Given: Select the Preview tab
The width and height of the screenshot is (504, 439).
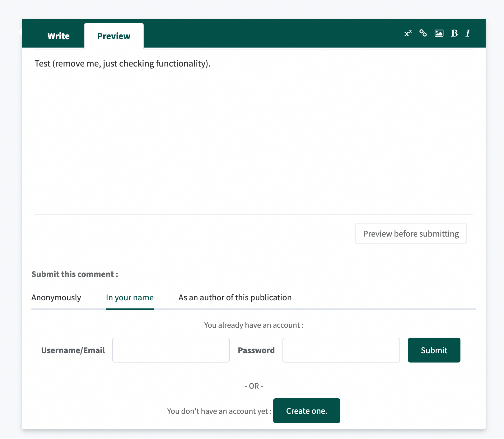Looking at the screenshot, I should [x=114, y=36].
